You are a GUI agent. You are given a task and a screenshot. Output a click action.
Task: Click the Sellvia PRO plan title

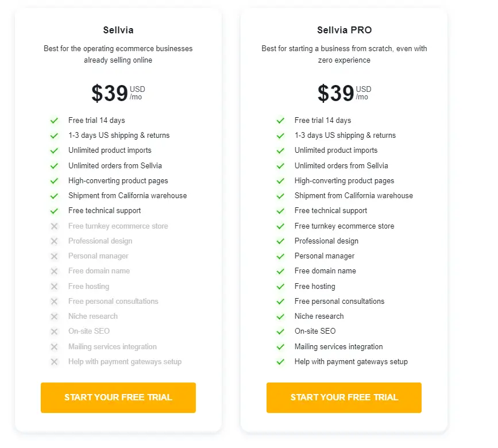344,30
